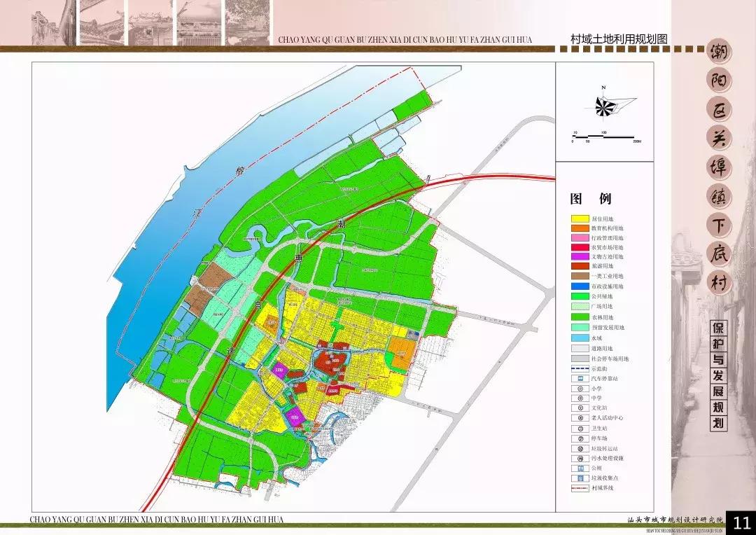The width and height of the screenshot is (756, 535).
Task: Click the 高 expressway label on the map
Action: click(258, 305)
